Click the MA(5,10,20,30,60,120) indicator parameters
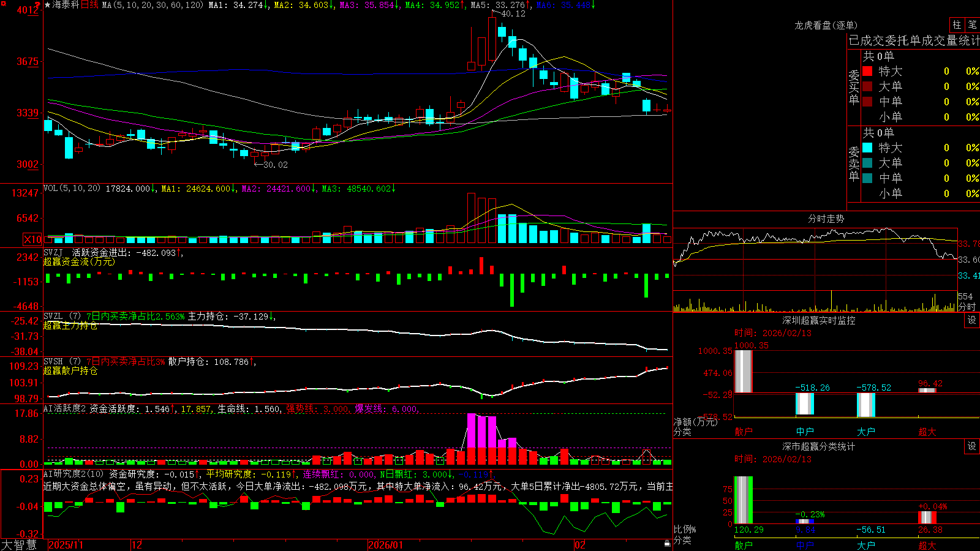Screen dimensions: 980x551 [x=153, y=5]
